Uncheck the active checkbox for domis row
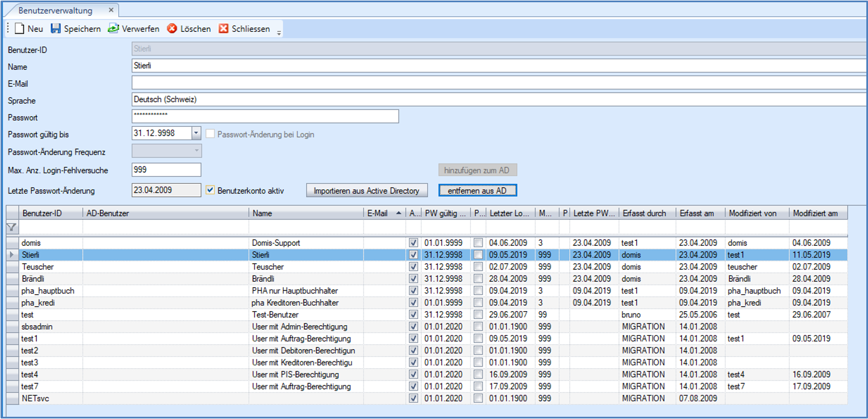Viewport: 868px width, 419px height. [x=413, y=243]
